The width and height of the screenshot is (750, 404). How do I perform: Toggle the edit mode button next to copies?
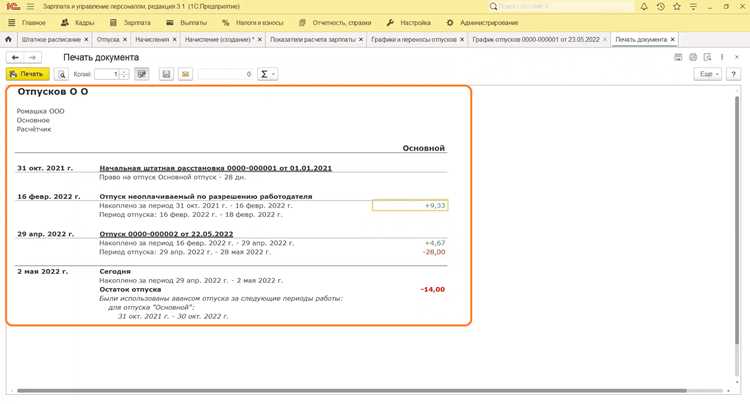coord(142,74)
